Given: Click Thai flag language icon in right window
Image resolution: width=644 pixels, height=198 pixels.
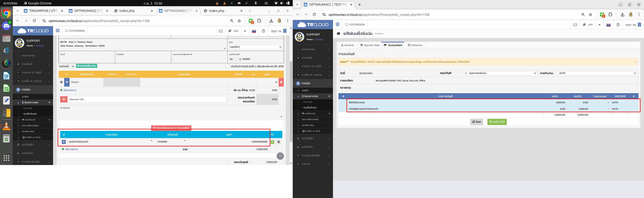Looking at the screenshot, I should 609,25.
